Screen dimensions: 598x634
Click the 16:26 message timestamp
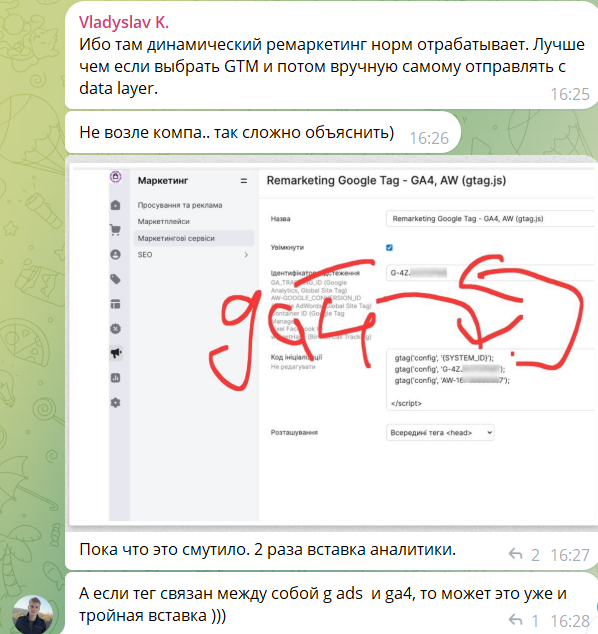pyautogui.click(x=429, y=138)
